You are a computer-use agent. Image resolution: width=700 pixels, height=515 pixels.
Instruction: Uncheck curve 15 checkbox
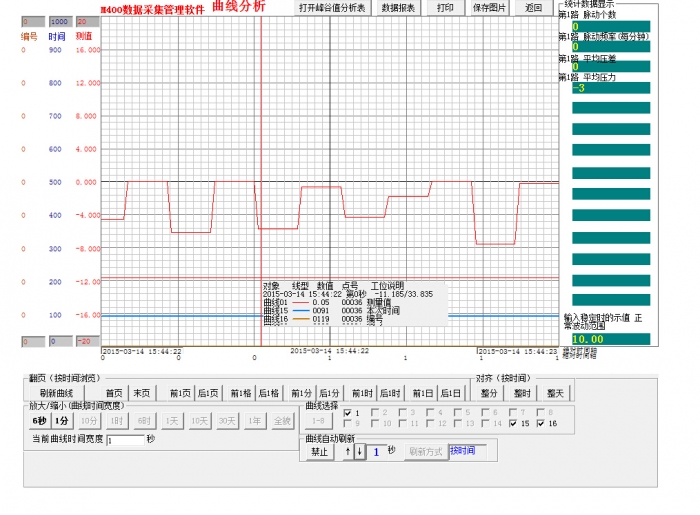(514, 424)
